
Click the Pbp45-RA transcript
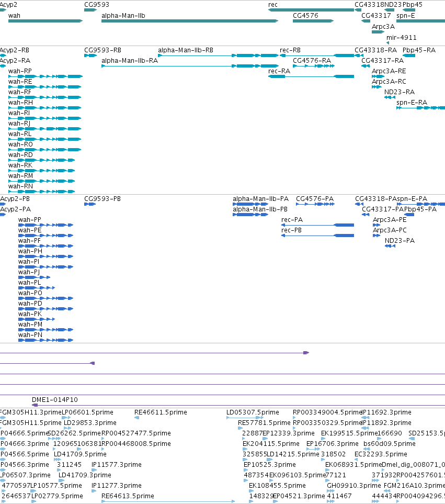409,55
